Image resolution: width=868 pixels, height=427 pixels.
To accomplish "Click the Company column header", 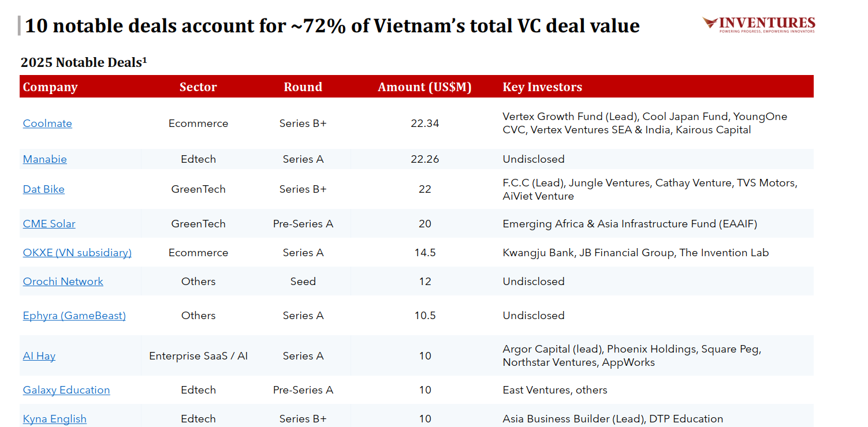I will pyautogui.click(x=50, y=87).
